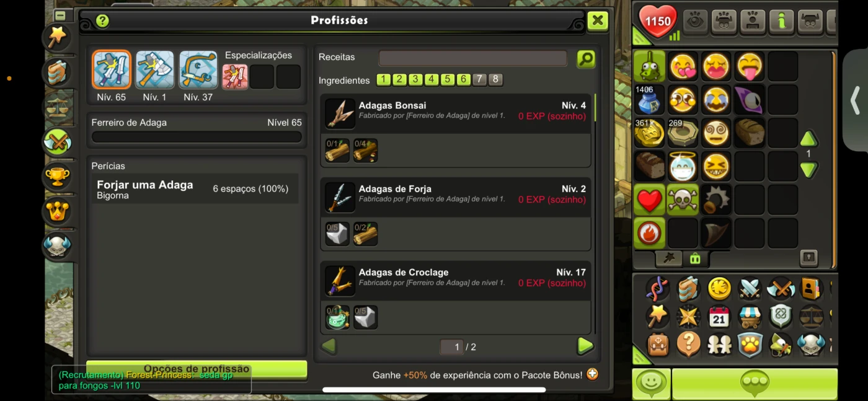Select the Ferreiro de Adaga profession icon

pos(112,69)
